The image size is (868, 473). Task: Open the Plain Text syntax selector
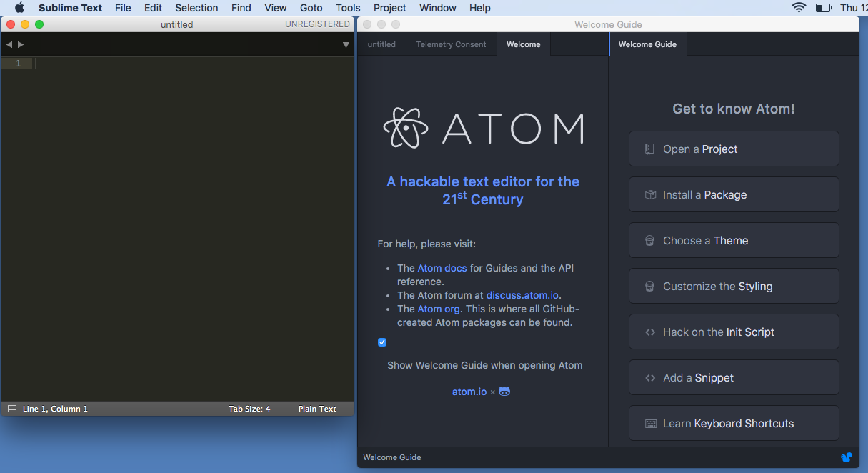317,409
